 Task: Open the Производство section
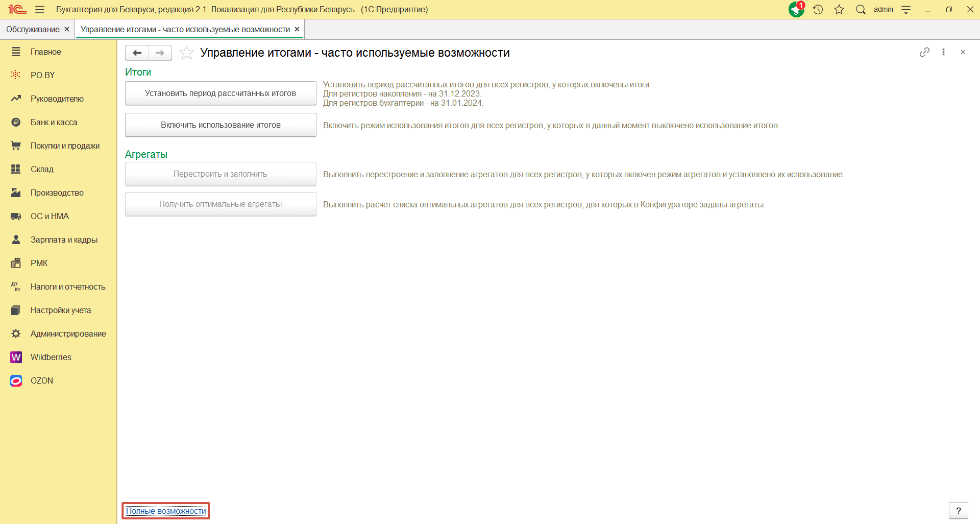pyautogui.click(x=58, y=193)
